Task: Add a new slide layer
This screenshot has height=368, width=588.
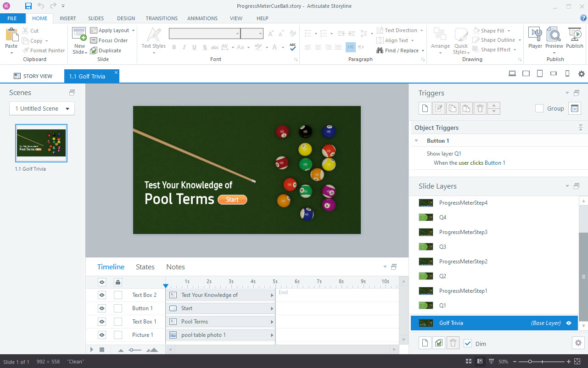Action: (425, 343)
